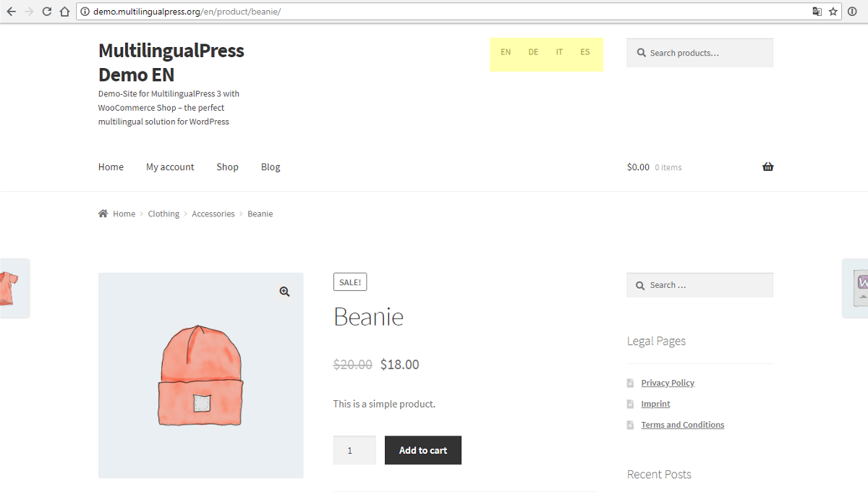Open the Blog menu item
The height and width of the screenshot is (495, 868).
271,166
